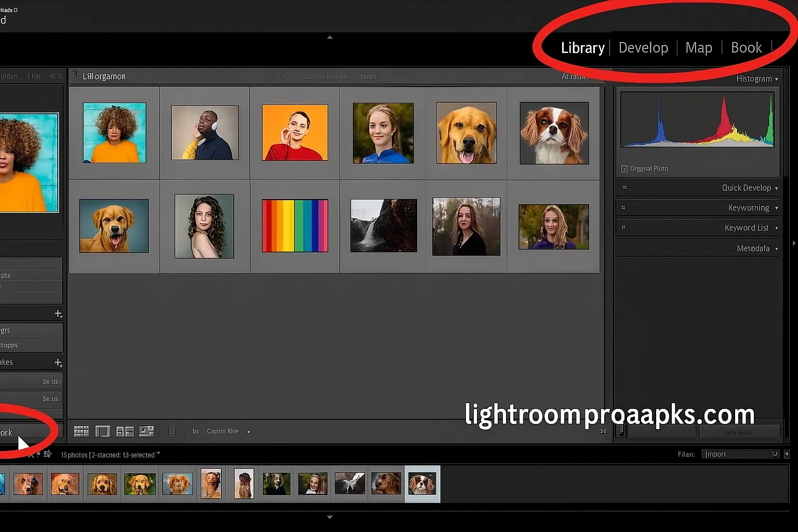Screen dimensions: 798x532
Task: Open Compare view from the bottom toolbar
Action: pos(124,431)
